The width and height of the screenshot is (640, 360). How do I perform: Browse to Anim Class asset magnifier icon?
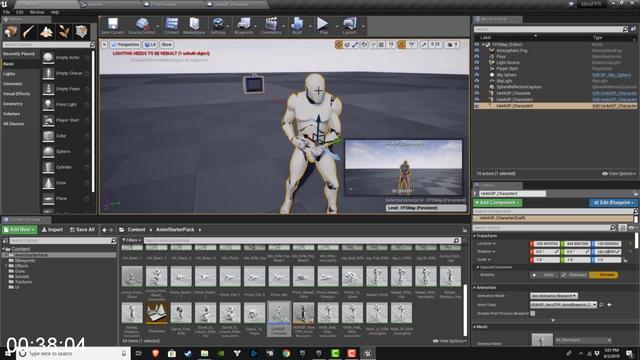601,305
